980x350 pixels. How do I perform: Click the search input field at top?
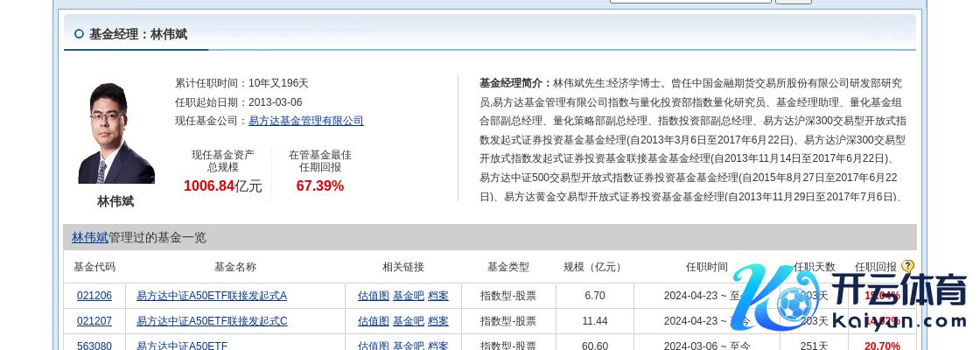coord(690,1)
